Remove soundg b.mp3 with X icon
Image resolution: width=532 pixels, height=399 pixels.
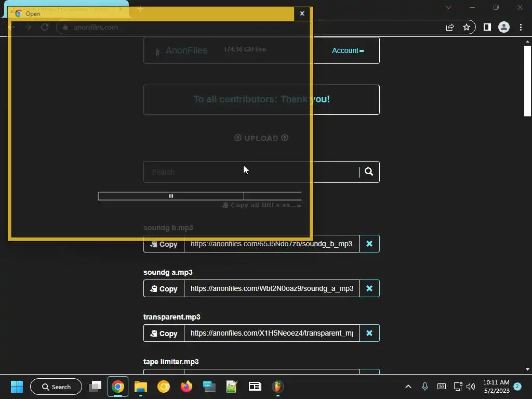[x=369, y=244]
